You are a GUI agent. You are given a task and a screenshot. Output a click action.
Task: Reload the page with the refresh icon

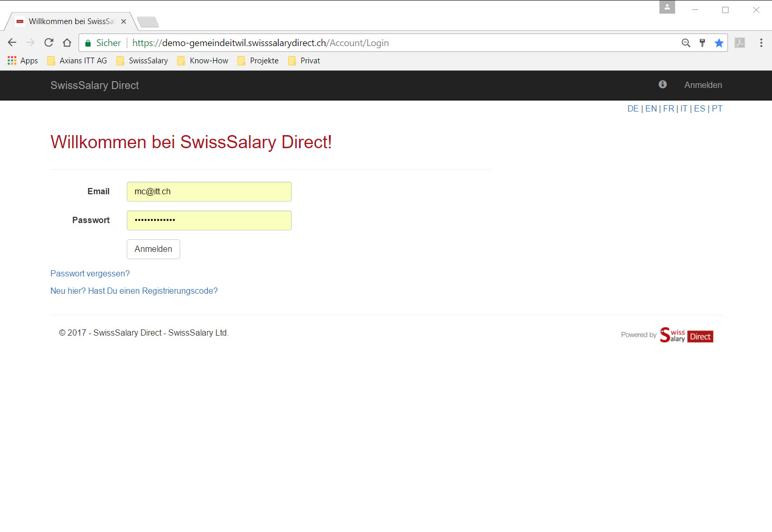(49, 42)
